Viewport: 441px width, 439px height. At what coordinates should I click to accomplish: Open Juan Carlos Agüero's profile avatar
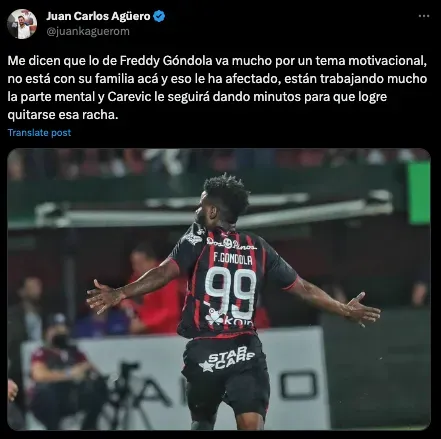(22, 24)
